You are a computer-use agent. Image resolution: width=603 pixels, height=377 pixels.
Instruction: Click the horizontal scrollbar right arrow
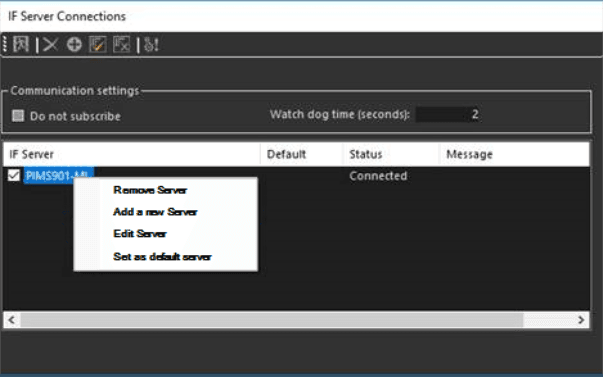tap(581, 320)
